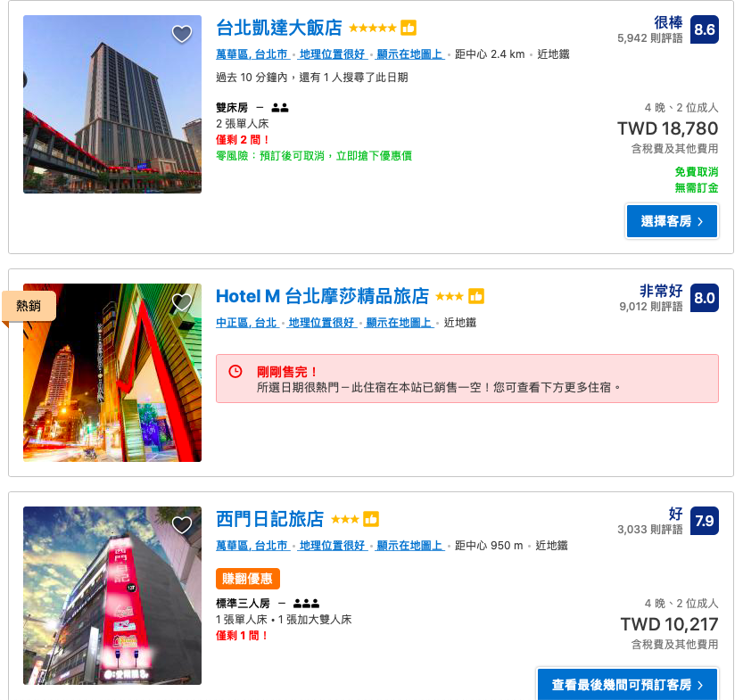This screenshot has height=700, width=743.
Task: Click the 7.9 review score badge
Action: coord(704,521)
